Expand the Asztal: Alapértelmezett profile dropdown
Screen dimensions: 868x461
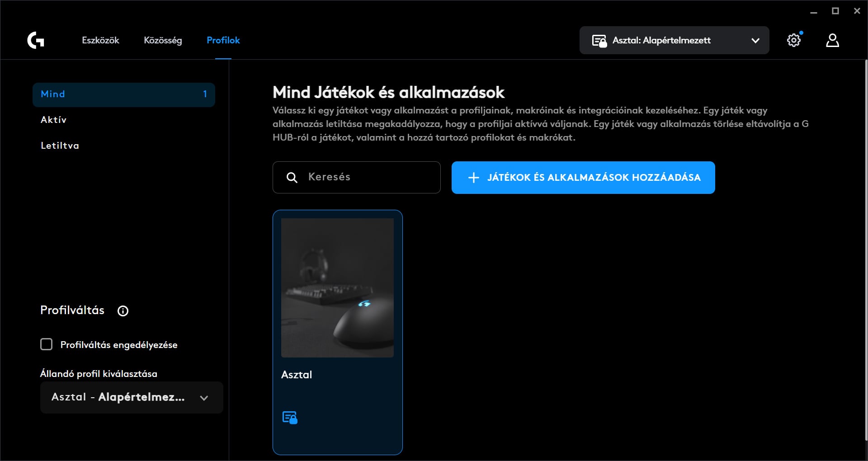[x=755, y=41]
